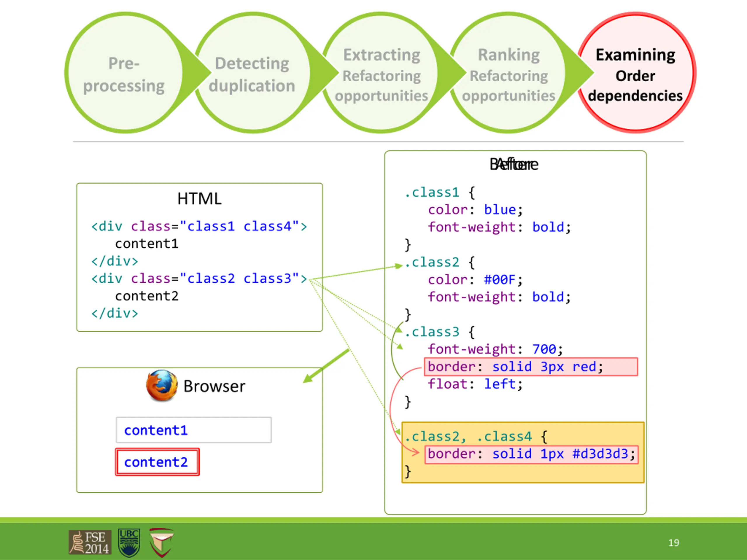Click the float: left declaration
The image size is (747, 560).
coord(475,384)
